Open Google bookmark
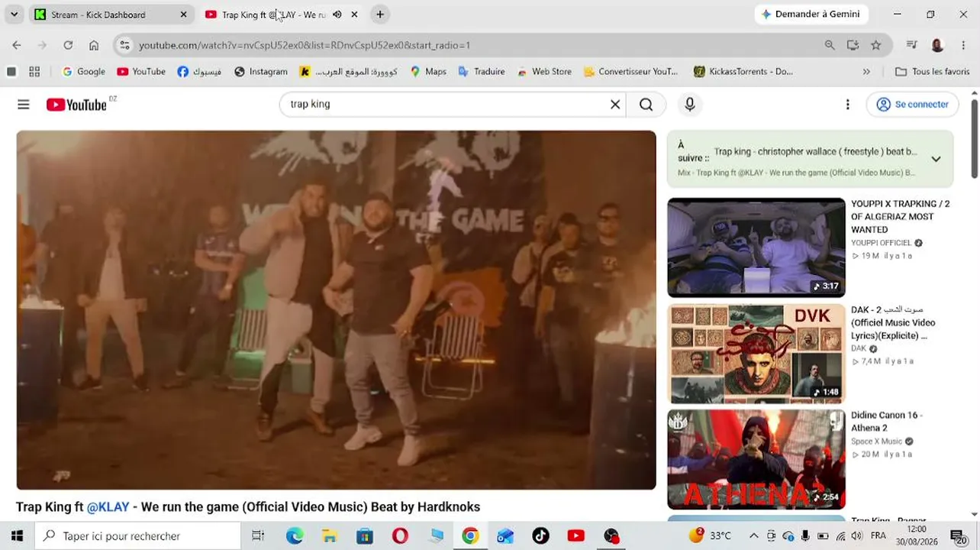 [83, 72]
